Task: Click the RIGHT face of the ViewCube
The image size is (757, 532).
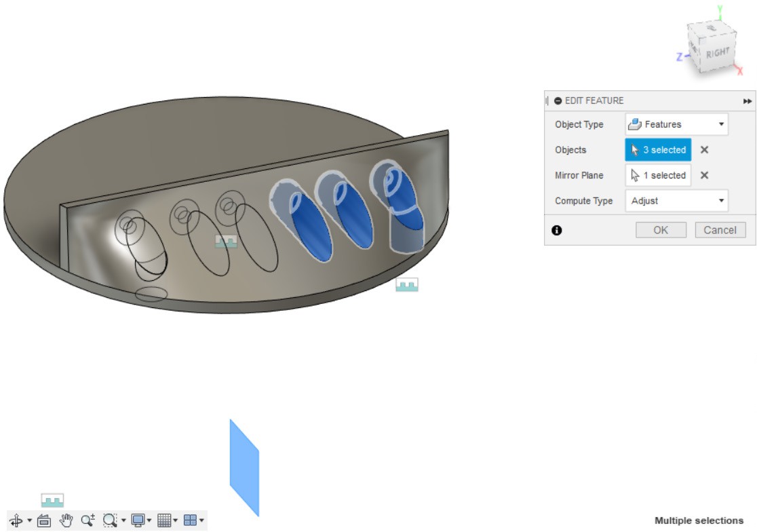Action: tap(716, 52)
